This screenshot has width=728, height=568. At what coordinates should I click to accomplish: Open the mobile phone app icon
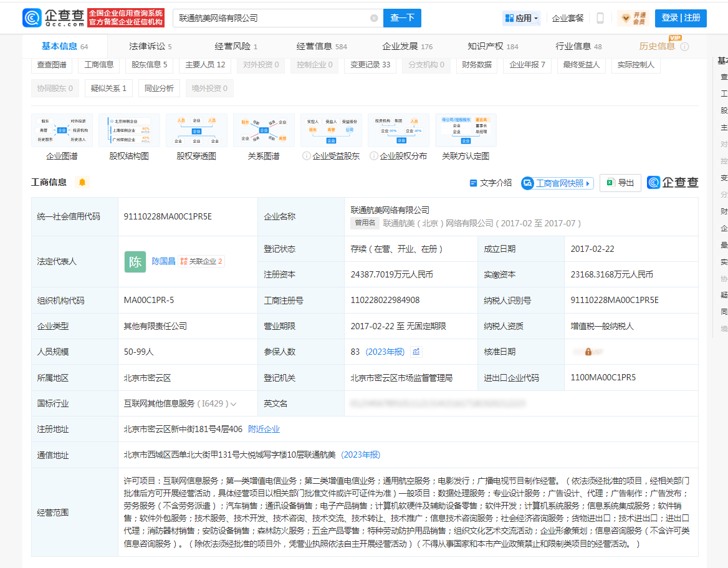coord(600,18)
